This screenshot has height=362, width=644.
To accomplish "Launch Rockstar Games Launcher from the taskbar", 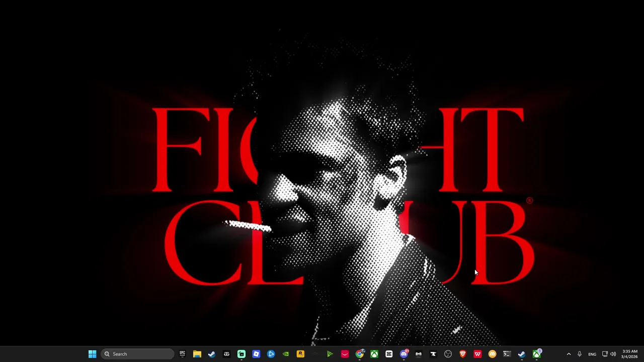I will coord(300,354).
